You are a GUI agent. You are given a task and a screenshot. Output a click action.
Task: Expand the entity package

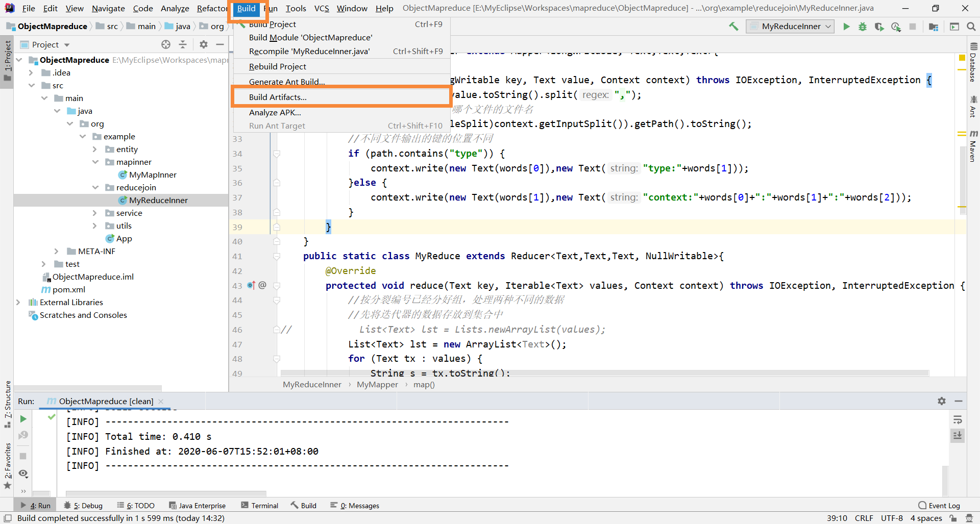(95, 149)
